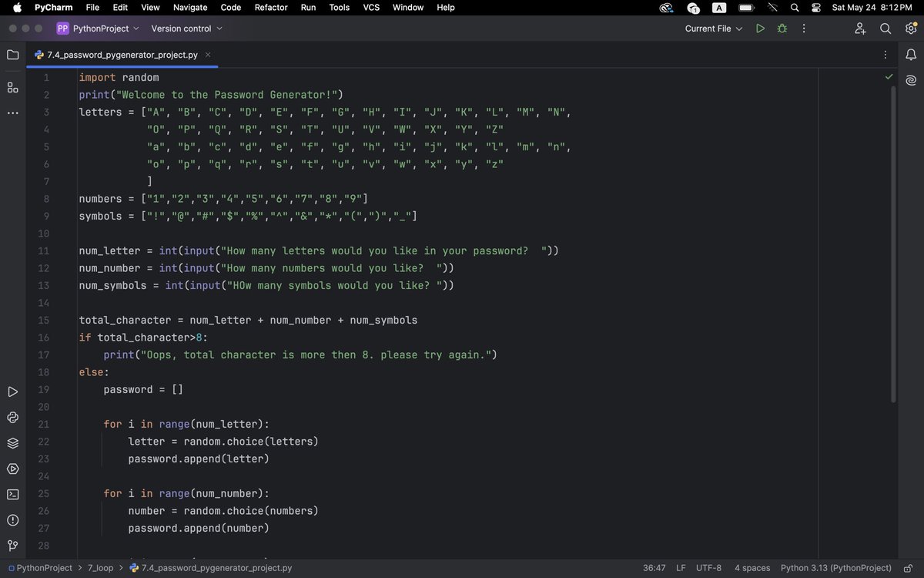The width and height of the screenshot is (924, 578).
Task: Click 7_loop folder in the breadcrumb bar
Action: (99, 568)
